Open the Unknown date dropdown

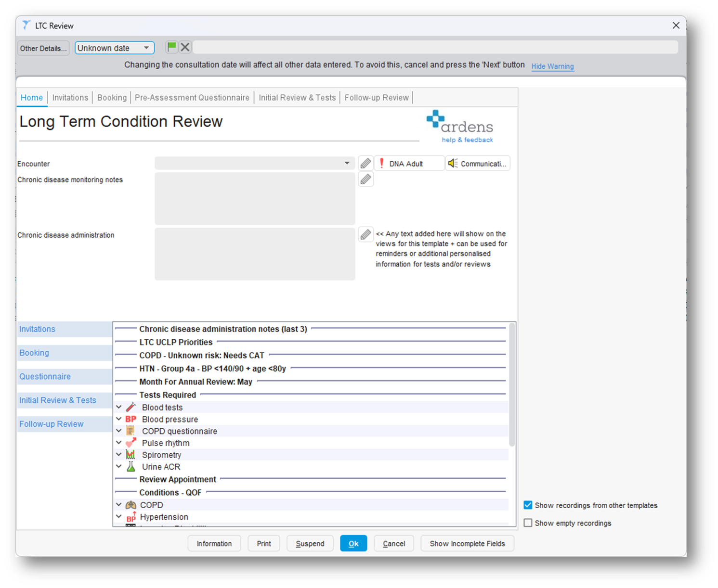[x=115, y=48]
